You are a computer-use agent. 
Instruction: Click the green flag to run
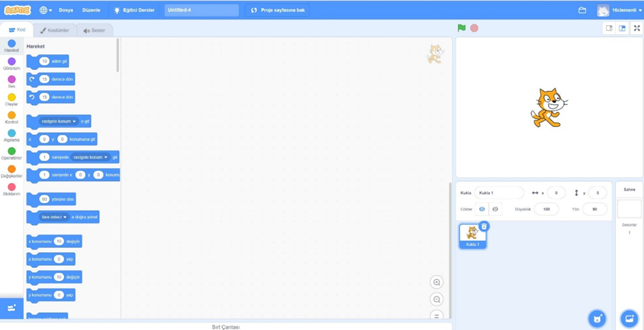coord(461,28)
